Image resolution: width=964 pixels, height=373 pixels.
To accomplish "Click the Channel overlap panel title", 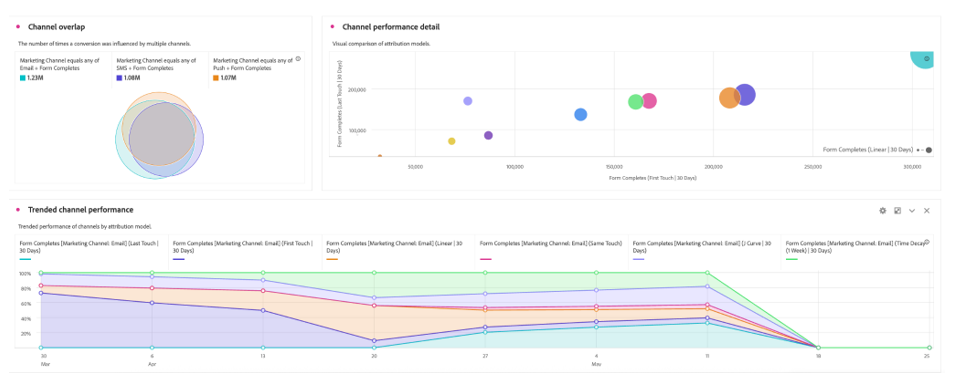I will click(57, 26).
